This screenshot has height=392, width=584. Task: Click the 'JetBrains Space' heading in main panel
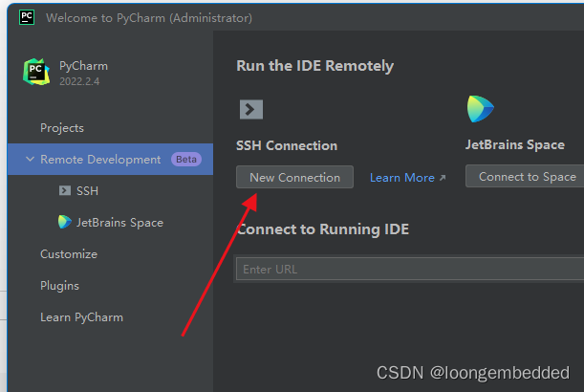coord(515,144)
